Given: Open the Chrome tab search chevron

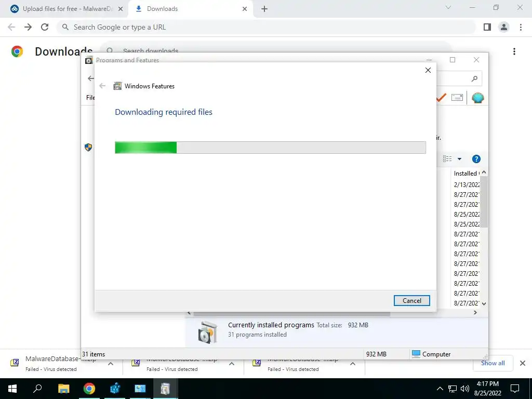Looking at the screenshot, I should pos(448,7).
